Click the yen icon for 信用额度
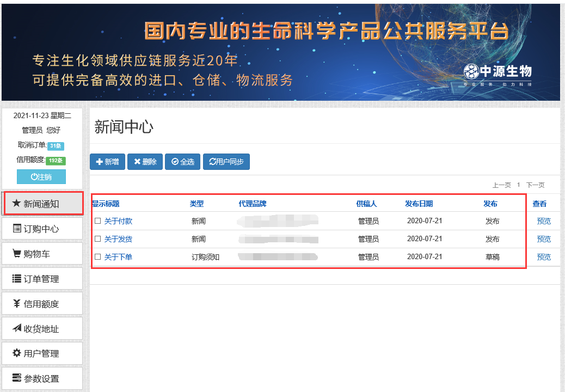Screen dimensions: 565x392 tap(17, 303)
